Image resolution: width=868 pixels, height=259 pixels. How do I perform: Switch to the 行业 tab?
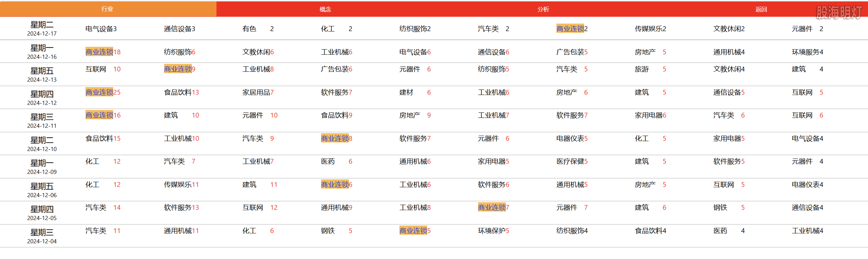pos(108,9)
